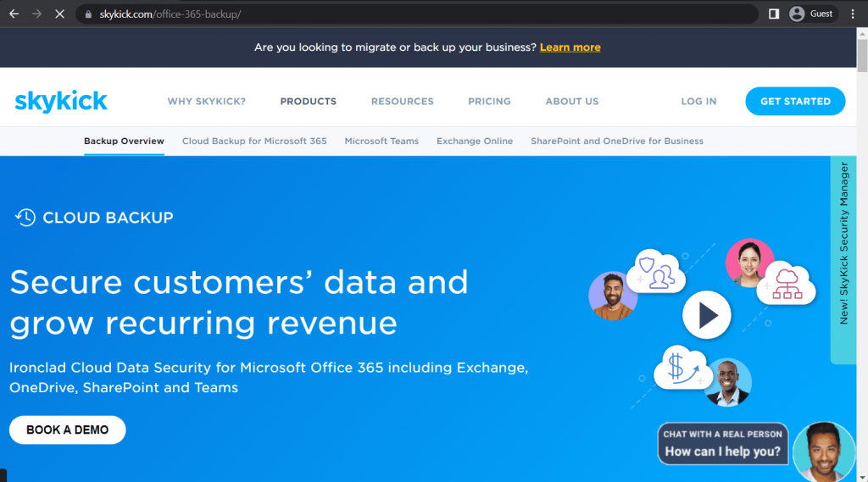
Task: Open the Guest profile avatar
Action: point(797,14)
